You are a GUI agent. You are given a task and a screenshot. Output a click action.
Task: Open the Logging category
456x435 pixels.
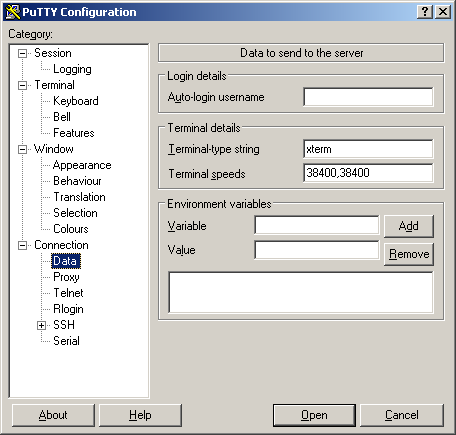(72, 69)
